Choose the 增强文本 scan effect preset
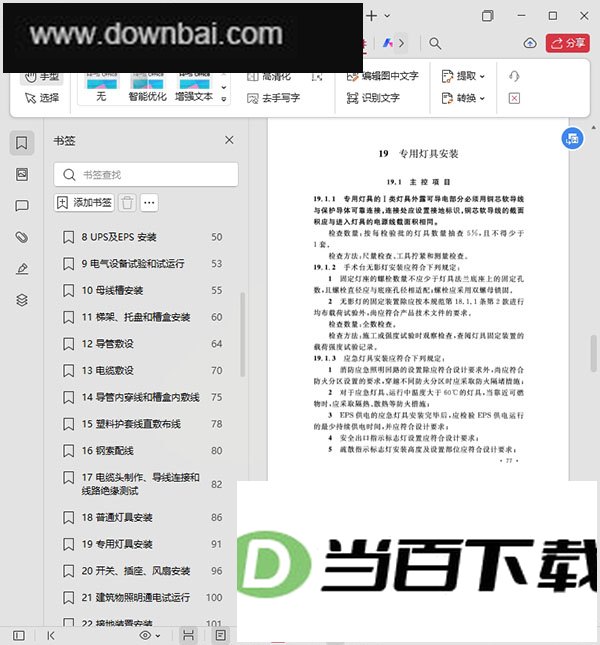 coord(194,88)
